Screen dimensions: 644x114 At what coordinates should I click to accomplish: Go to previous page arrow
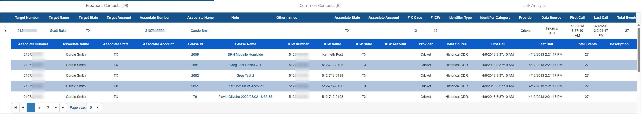click(23, 108)
